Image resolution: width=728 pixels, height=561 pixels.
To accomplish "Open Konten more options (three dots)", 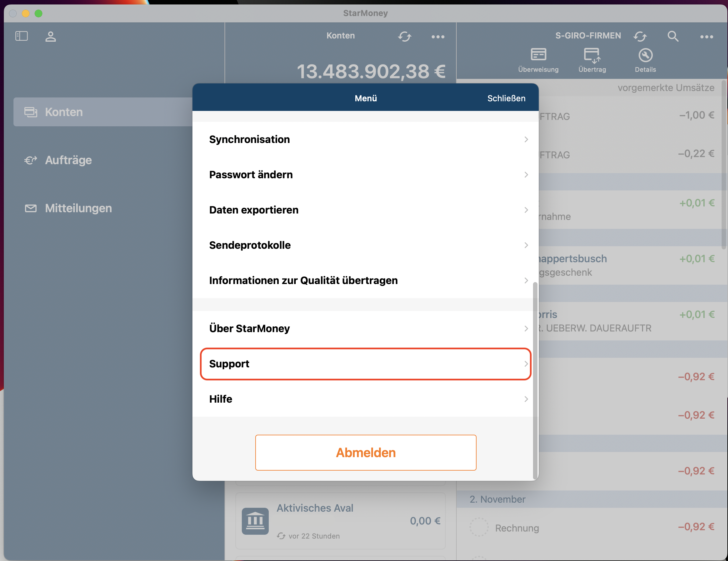I will click(x=438, y=37).
